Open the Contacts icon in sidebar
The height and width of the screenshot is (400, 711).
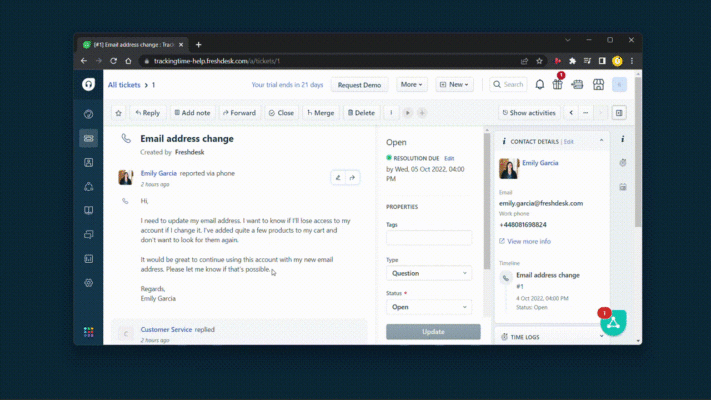pos(88,162)
